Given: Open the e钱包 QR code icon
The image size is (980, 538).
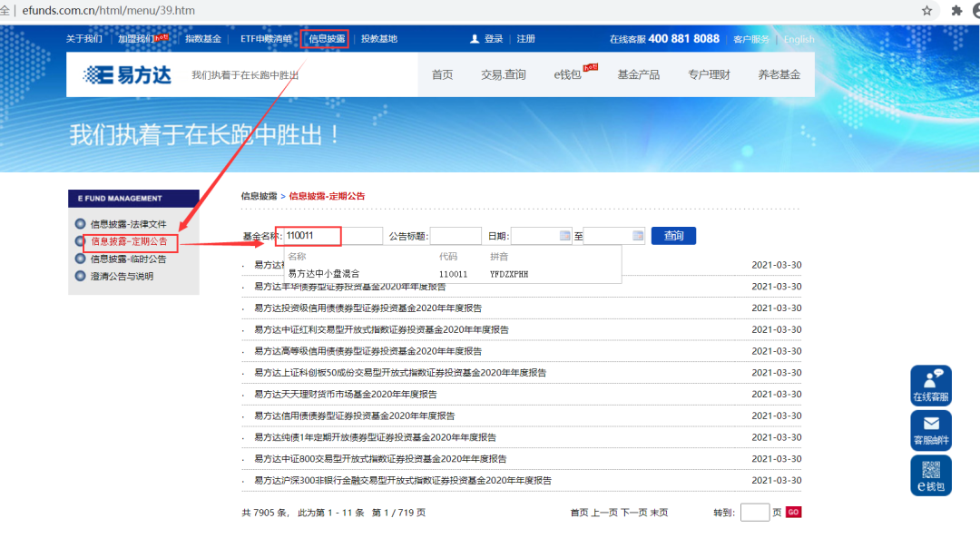Looking at the screenshot, I should 931,475.
